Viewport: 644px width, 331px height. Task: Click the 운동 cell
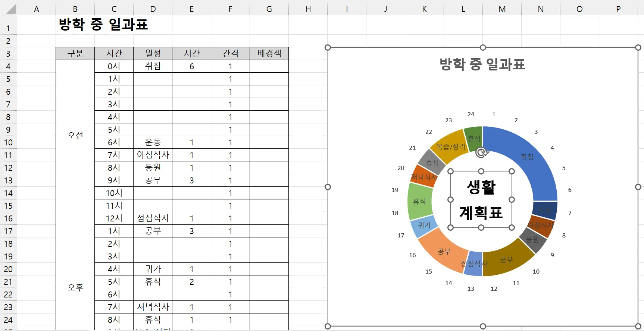(153, 142)
